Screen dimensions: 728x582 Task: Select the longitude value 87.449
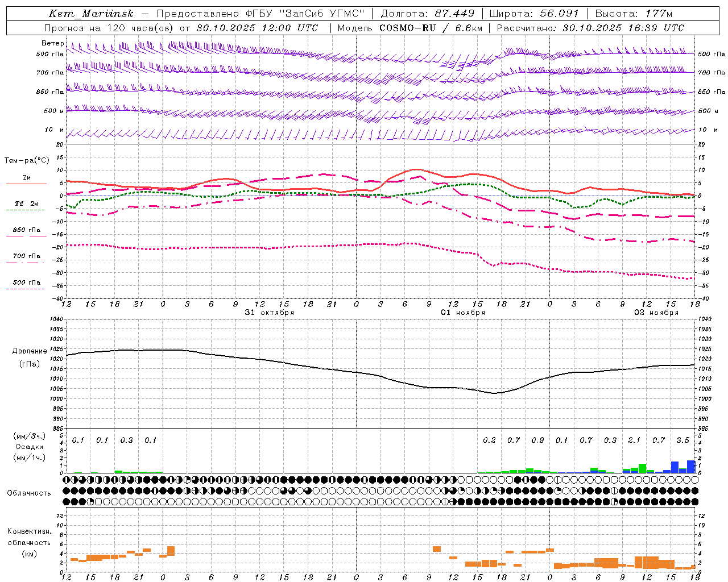coord(455,14)
